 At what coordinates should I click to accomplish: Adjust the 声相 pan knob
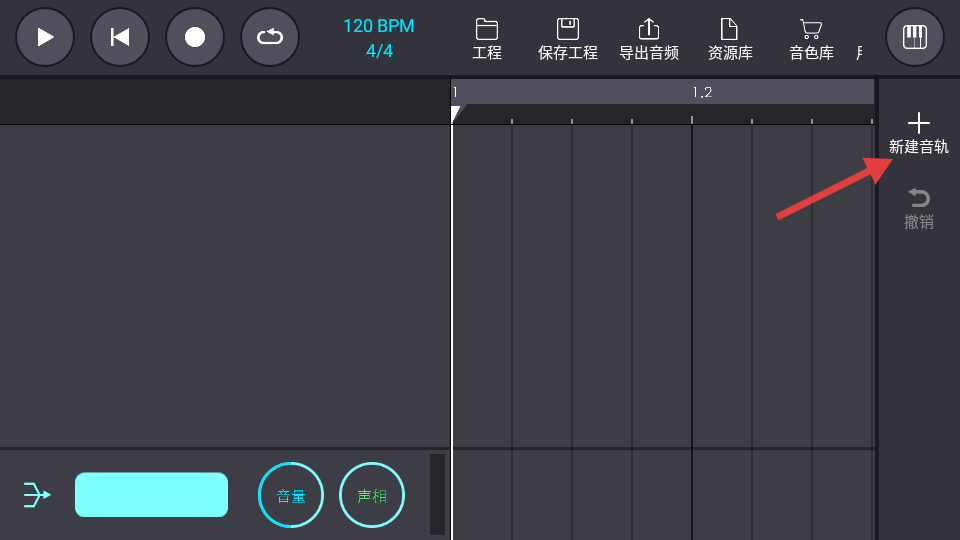click(x=372, y=495)
